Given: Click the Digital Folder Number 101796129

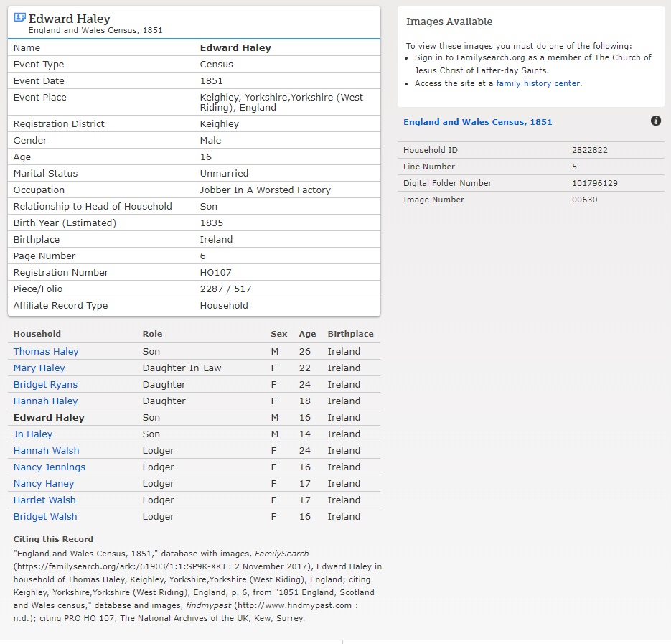Looking at the screenshot, I should (x=595, y=183).
